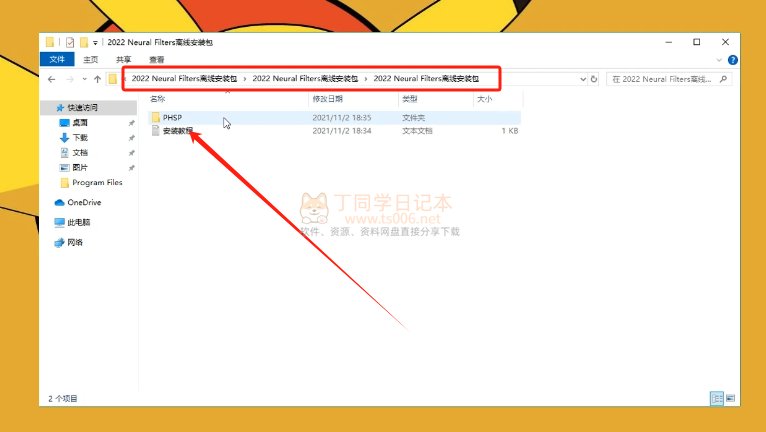This screenshot has width=766, height=432.
Task: Click the New folder quick access icon
Action: [84, 43]
